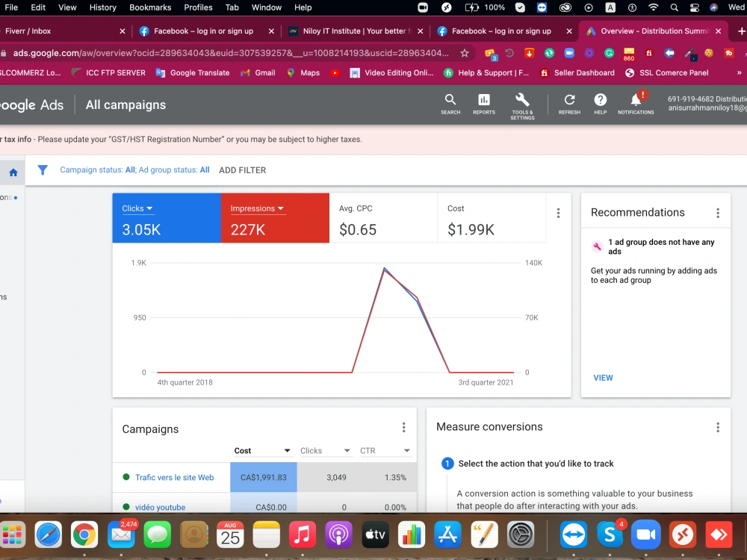This screenshot has height=560, width=747.
Task: Open Messages app in dock
Action: tap(157, 535)
